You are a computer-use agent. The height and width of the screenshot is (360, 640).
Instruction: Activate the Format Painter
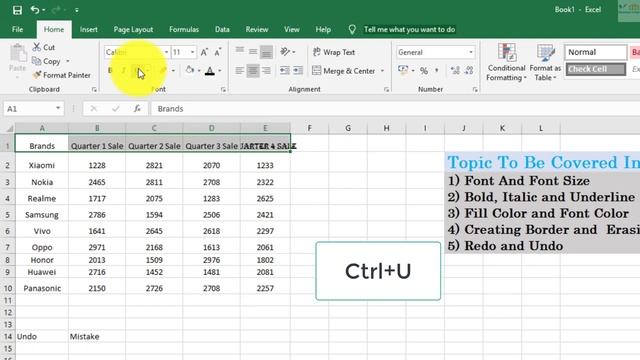coord(61,75)
